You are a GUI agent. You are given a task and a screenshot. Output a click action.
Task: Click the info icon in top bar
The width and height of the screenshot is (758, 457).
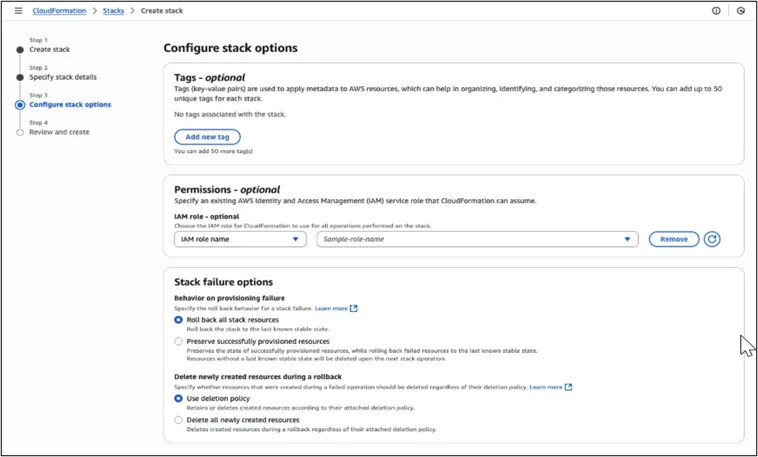[716, 11]
